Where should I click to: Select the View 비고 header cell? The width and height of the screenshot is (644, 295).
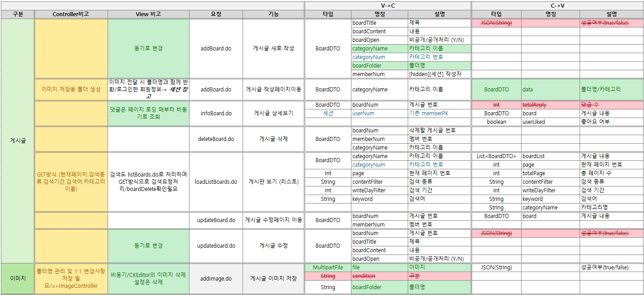148,14
